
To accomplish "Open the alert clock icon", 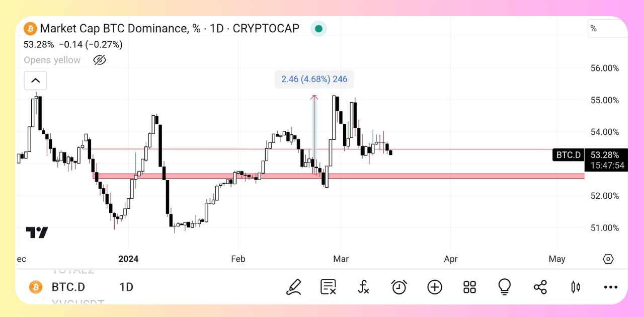I will click(398, 287).
